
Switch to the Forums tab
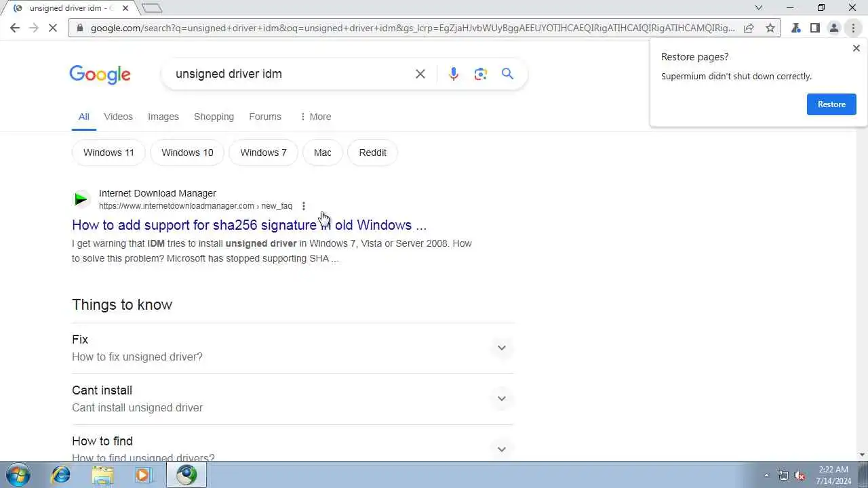265,117
